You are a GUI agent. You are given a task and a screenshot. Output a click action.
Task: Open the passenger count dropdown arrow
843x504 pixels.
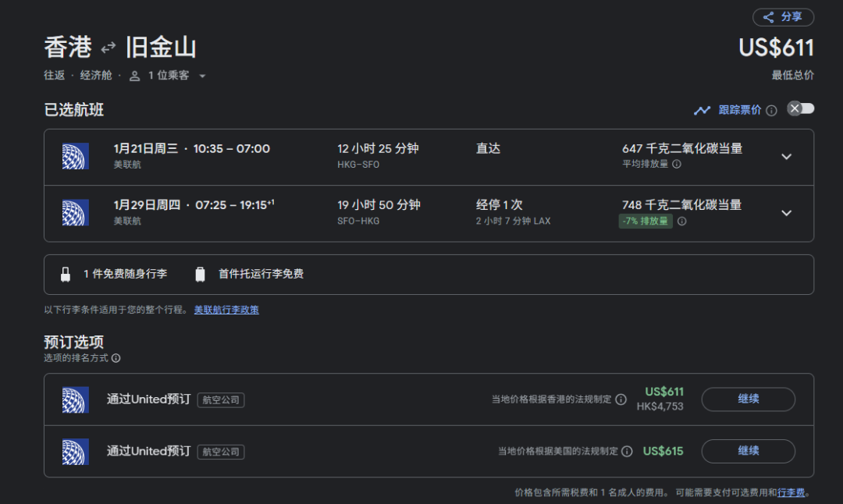coord(202,76)
